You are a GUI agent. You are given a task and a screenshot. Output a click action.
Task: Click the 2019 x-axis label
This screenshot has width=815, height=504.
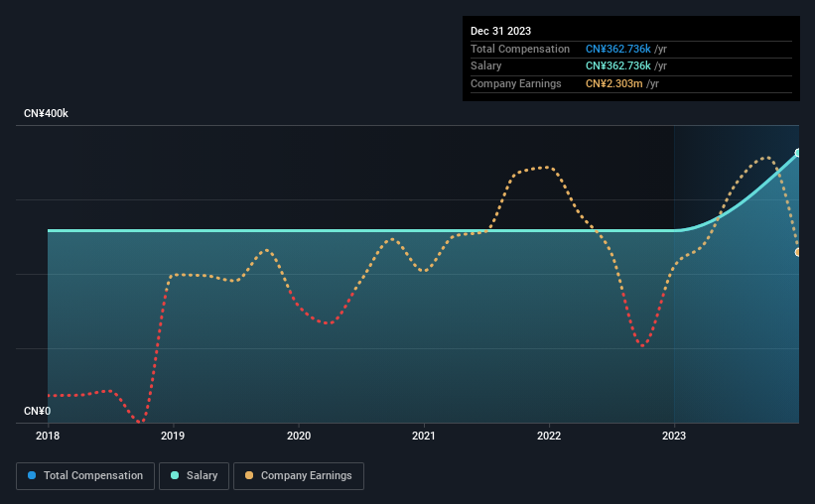pyautogui.click(x=173, y=436)
